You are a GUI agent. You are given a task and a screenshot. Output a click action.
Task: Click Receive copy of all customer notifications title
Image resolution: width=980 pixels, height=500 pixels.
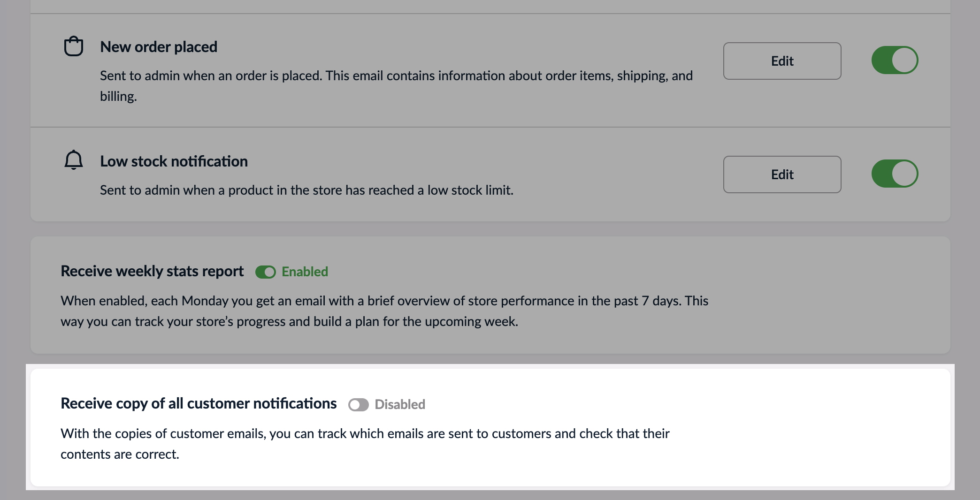pos(199,403)
